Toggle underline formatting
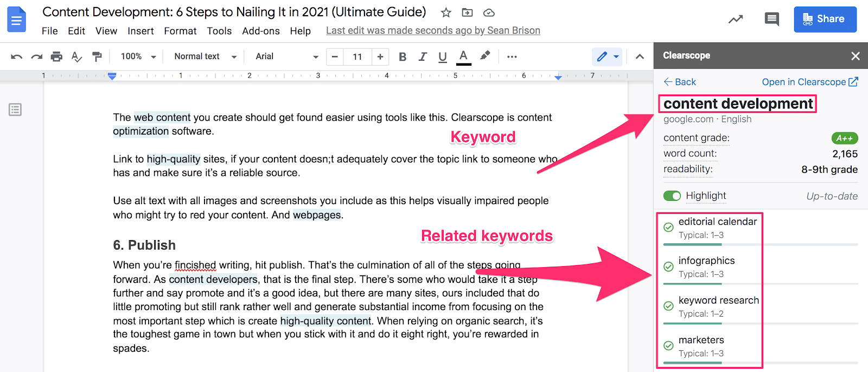 (443, 56)
